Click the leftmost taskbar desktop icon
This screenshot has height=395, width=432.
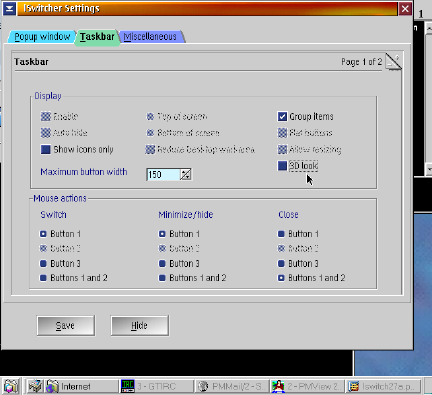[x=11, y=386]
